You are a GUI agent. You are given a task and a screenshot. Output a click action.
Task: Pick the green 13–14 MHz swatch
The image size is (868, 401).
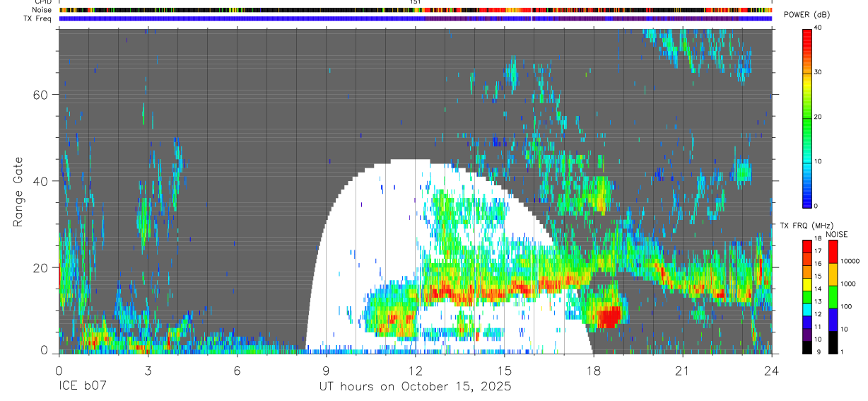807,296
